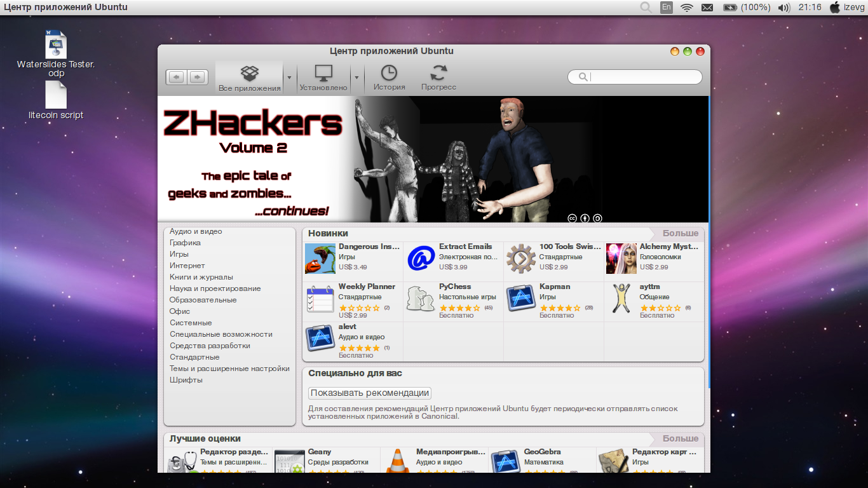
Task: Open the sound volume indicator
Action: pyautogui.click(x=784, y=8)
